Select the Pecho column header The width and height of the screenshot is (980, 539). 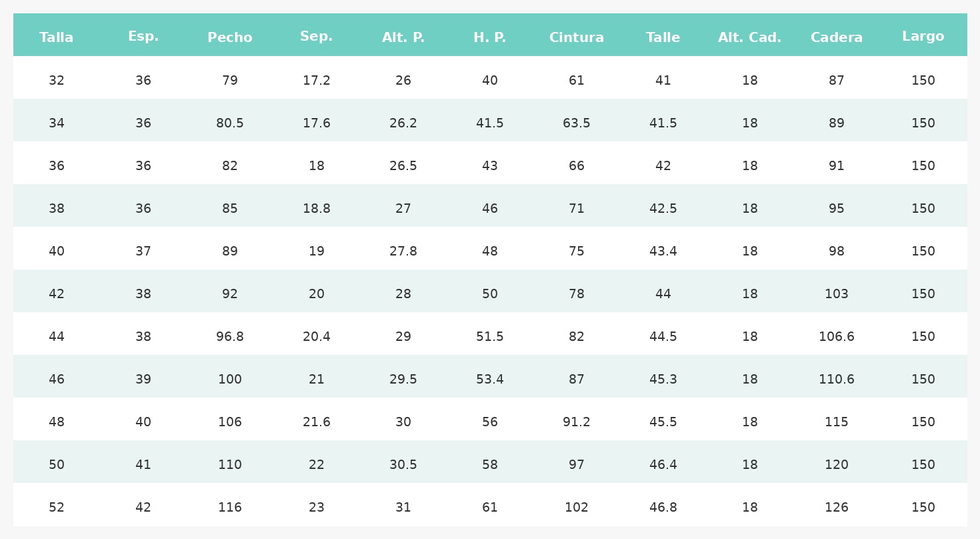point(230,37)
